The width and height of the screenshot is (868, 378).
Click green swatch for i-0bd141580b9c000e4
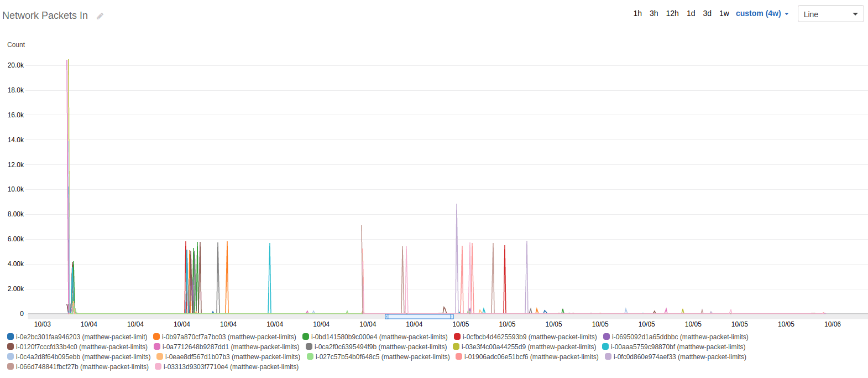(306, 336)
